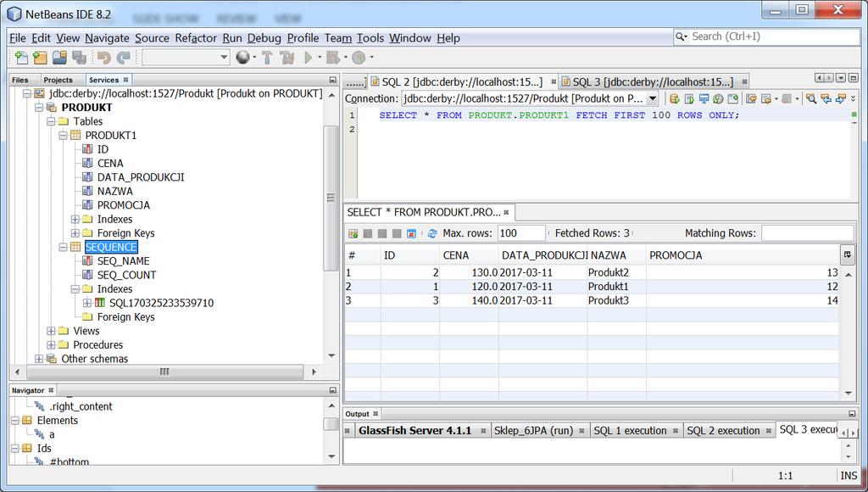
Task: Click the Search (Ctrl+I) box
Action: [766, 36]
